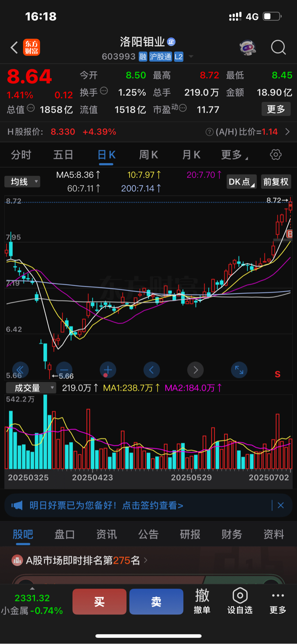Toggle the DK点 indicator
Viewport: 297px width, 644px height.
[241, 182]
